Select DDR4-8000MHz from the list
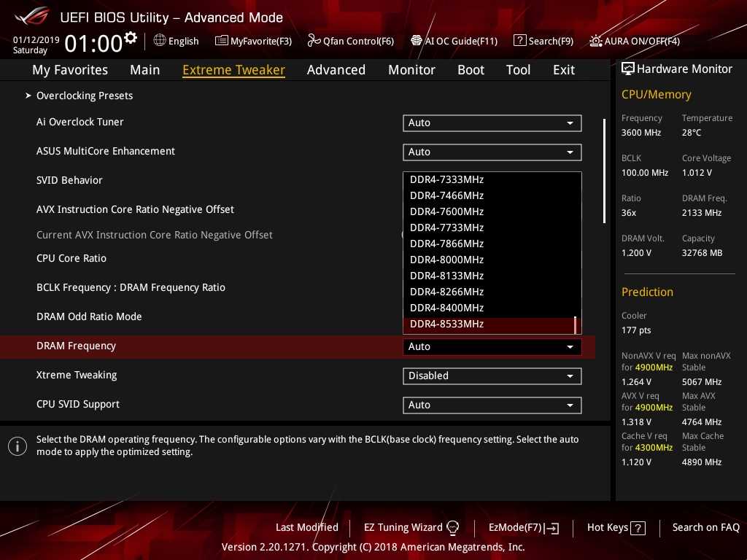 (446, 260)
